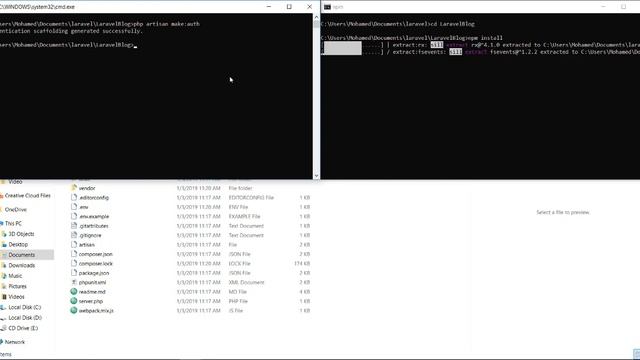This screenshot has height=360, width=640.
Task: Click the 'PHP File' type cell
Action: tap(238, 301)
